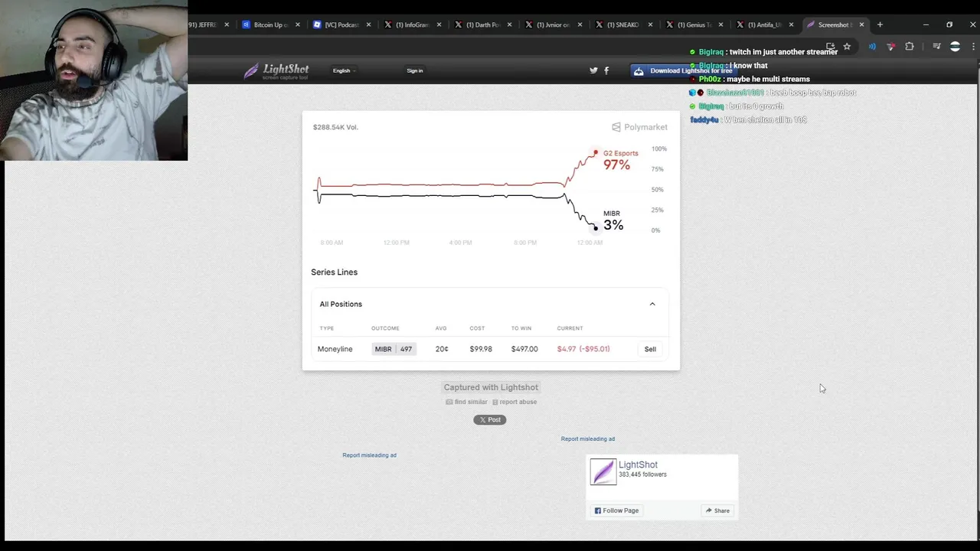The width and height of the screenshot is (980, 551).
Task: Close the Screenshot tab
Action: pos(861,24)
